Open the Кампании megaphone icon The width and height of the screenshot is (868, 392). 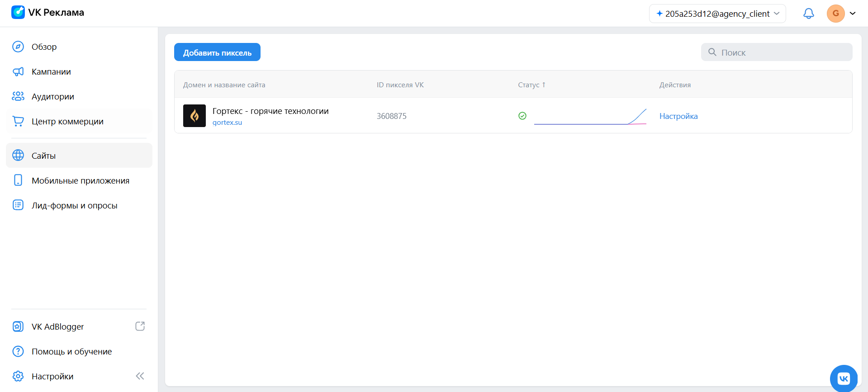(18, 71)
